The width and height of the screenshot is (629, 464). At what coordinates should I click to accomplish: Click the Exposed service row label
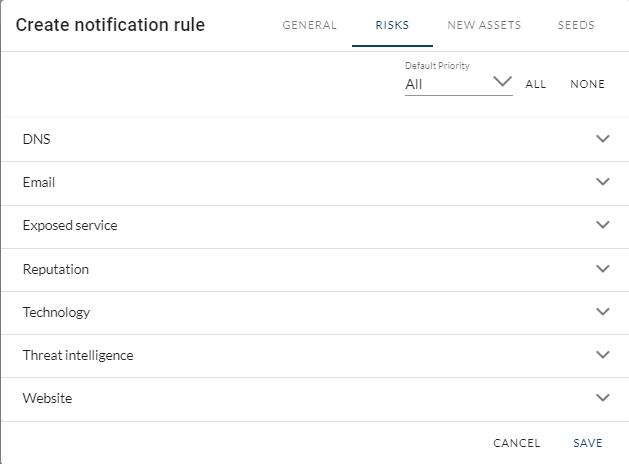70,225
